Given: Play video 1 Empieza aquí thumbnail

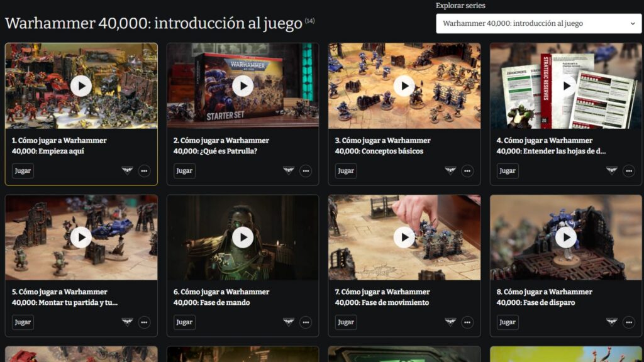Looking at the screenshot, I should (x=81, y=85).
